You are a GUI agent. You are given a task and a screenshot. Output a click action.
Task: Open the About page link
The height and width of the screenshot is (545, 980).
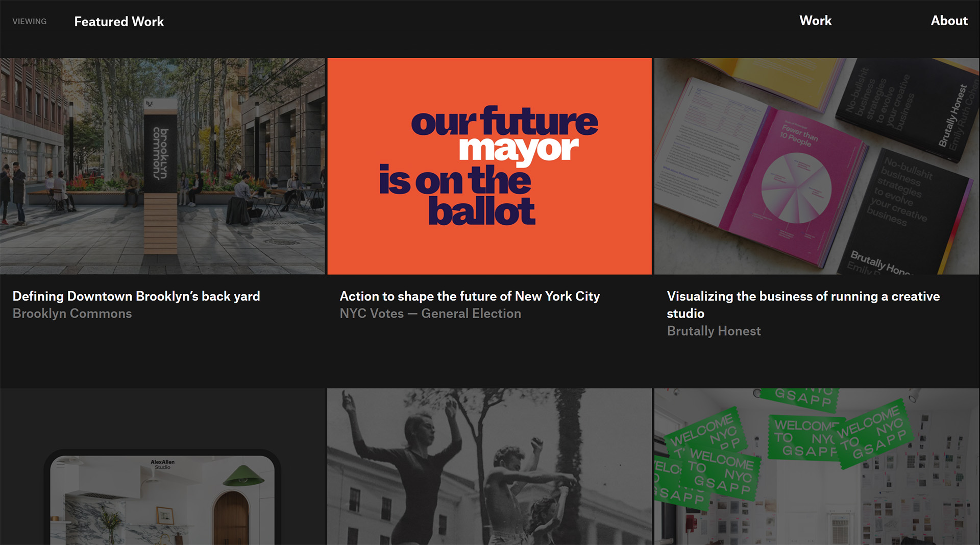[949, 21]
